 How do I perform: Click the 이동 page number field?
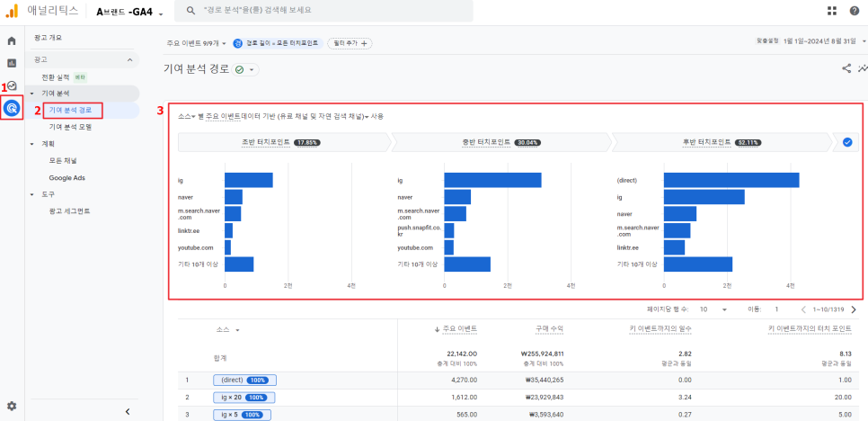pyautogui.click(x=776, y=309)
